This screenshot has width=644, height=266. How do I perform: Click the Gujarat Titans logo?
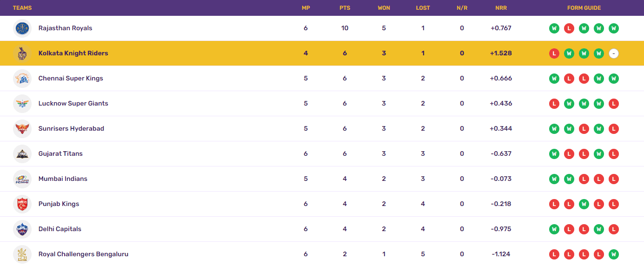click(x=22, y=154)
